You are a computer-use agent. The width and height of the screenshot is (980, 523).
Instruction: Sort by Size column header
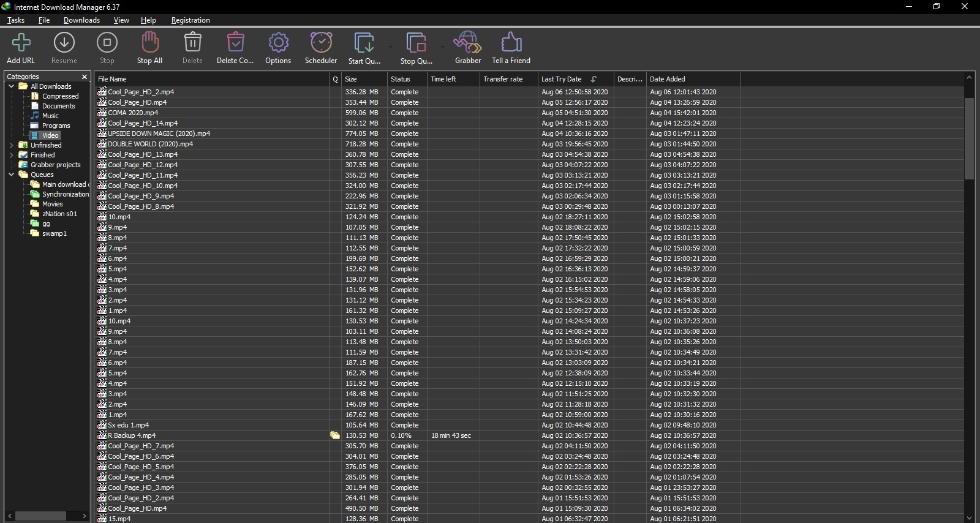coord(364,79)
